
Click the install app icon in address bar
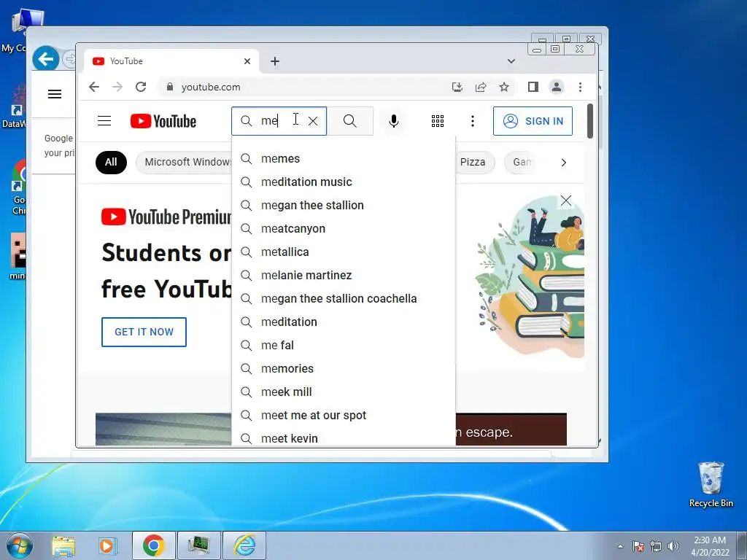coord(457,87)
